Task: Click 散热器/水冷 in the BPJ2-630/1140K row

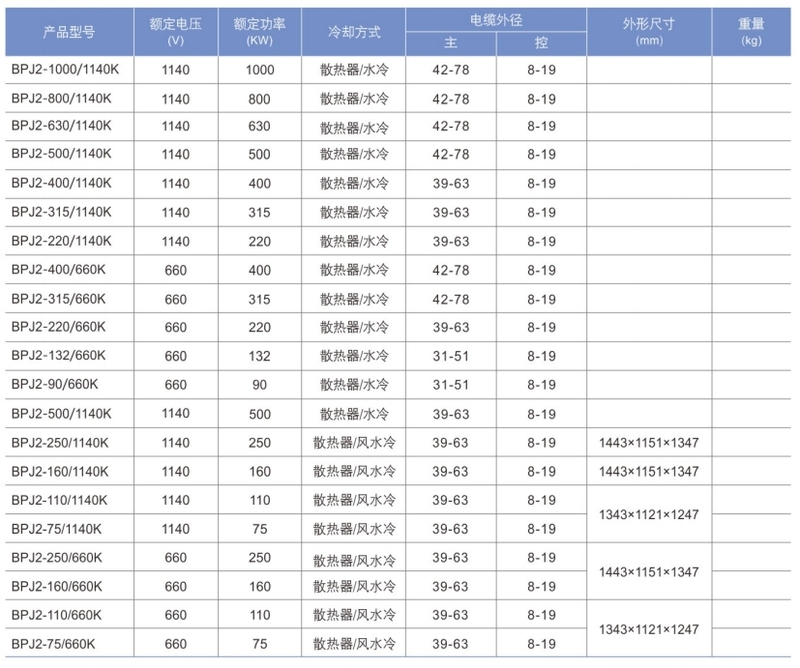Action: coord(354,127)
